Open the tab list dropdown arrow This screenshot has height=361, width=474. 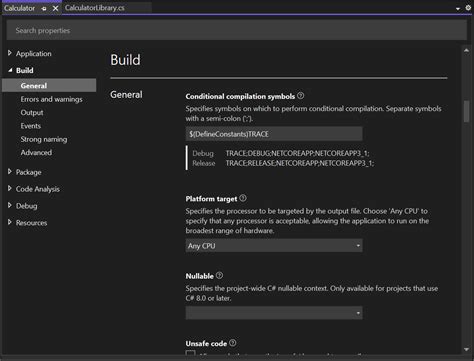[458, 9]
